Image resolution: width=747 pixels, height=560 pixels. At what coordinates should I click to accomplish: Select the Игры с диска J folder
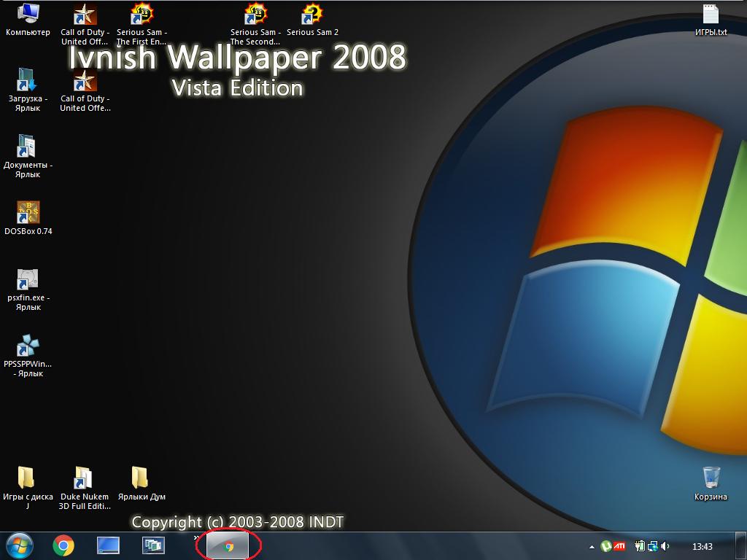pos(28,488)
